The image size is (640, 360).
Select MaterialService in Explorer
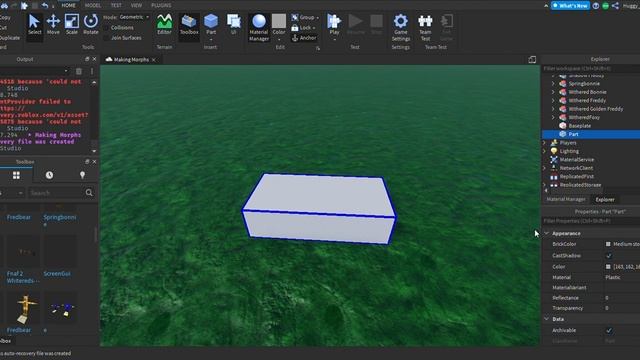pos(577,160)
